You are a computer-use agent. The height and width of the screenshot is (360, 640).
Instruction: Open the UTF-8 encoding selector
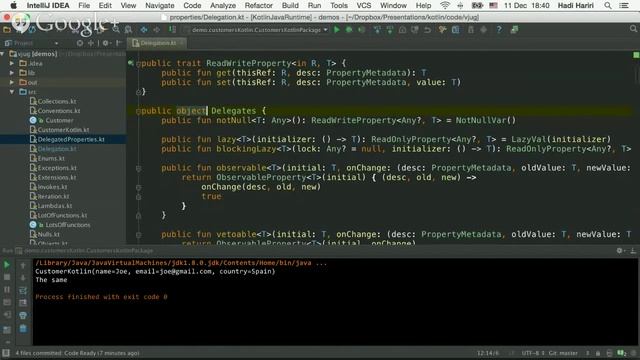[533, 353]
